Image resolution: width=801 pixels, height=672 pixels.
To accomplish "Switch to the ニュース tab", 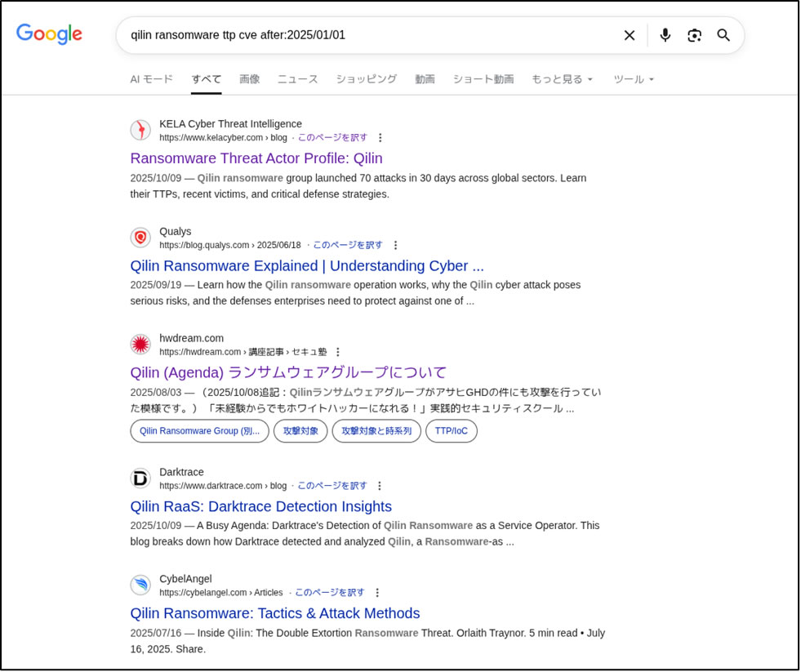I will [x=296, y=79].
